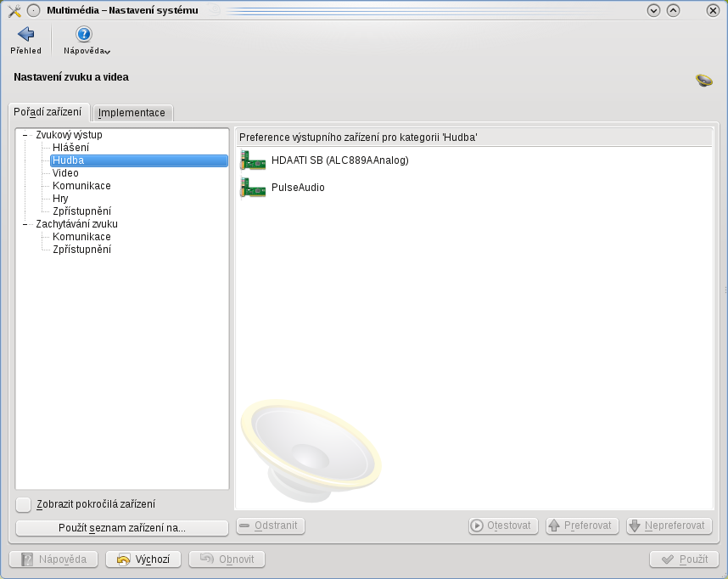This screenshot has width=728, height=579.
Task: Click Použít seznam zařízení na... button
Action: pyautogui.click(x=122, y=528)
